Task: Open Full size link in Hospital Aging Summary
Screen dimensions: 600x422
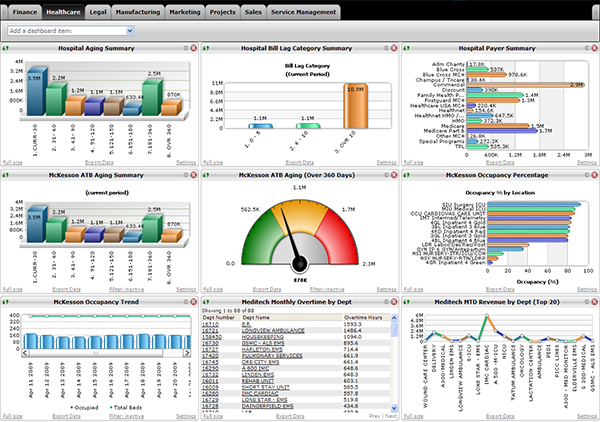Action: (x=12, y=163)
